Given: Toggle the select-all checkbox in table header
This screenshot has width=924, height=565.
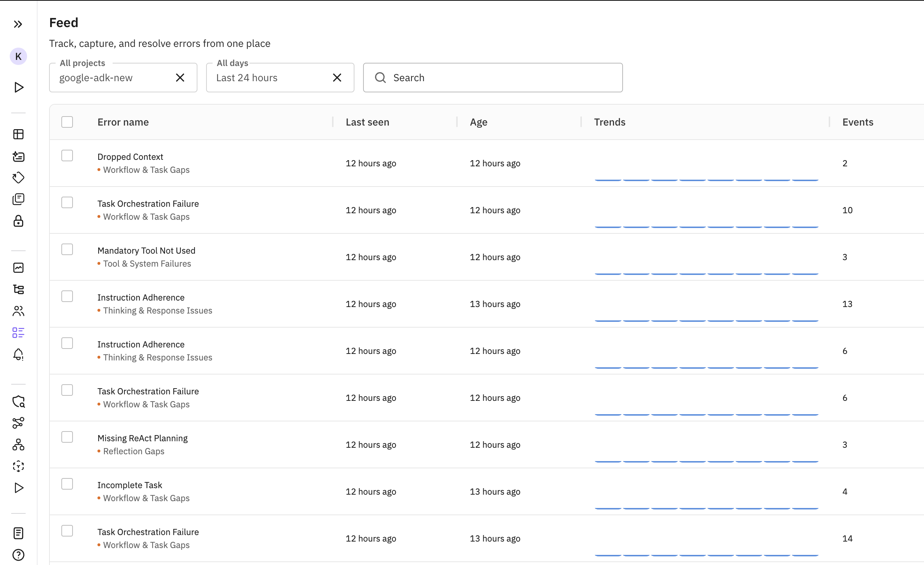Looking at the screenshot, I should (67, 122).
